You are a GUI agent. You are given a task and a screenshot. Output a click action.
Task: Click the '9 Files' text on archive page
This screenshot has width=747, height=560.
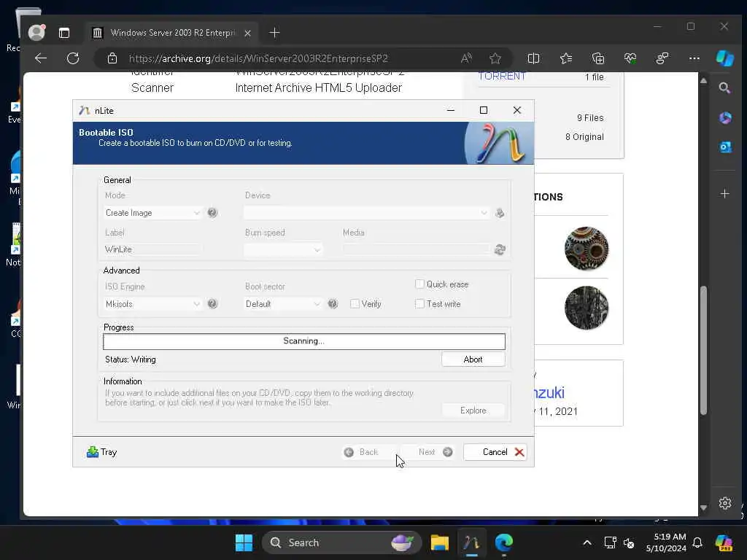point(590,118)
